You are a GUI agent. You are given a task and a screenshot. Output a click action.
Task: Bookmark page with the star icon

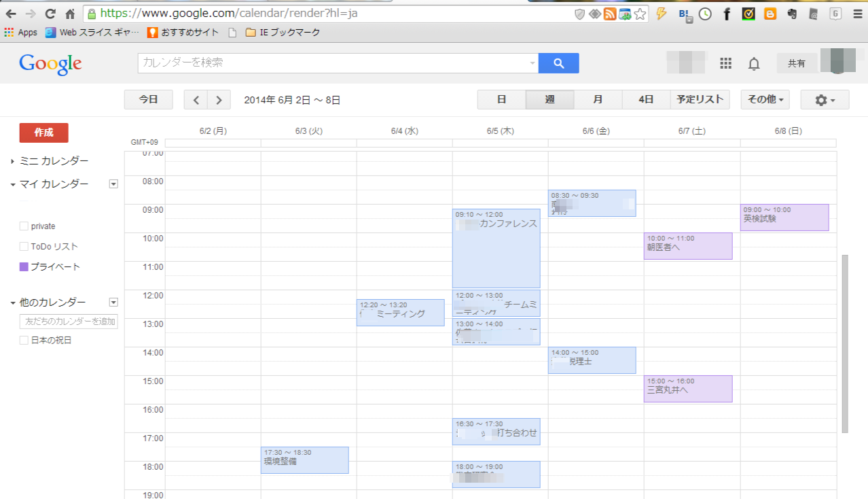(x=640, y=14)
